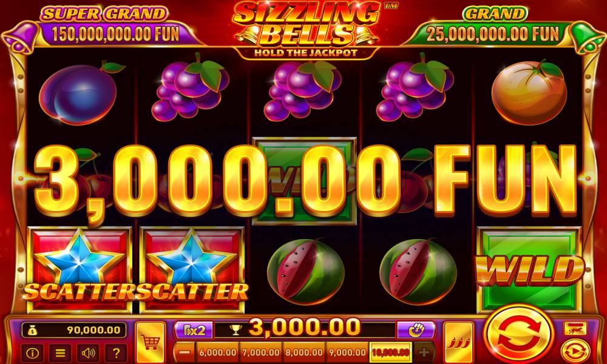The image size is (607, 364).
Task: Open the chili peppers volatility button
Action: (x=459, y=342)
